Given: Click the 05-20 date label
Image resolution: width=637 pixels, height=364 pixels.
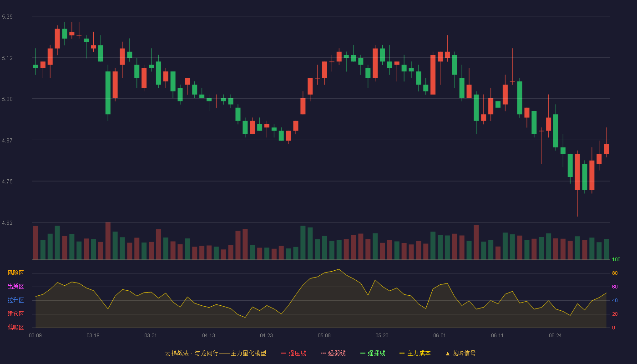Looking at the screenshot, I should point(382,335).
